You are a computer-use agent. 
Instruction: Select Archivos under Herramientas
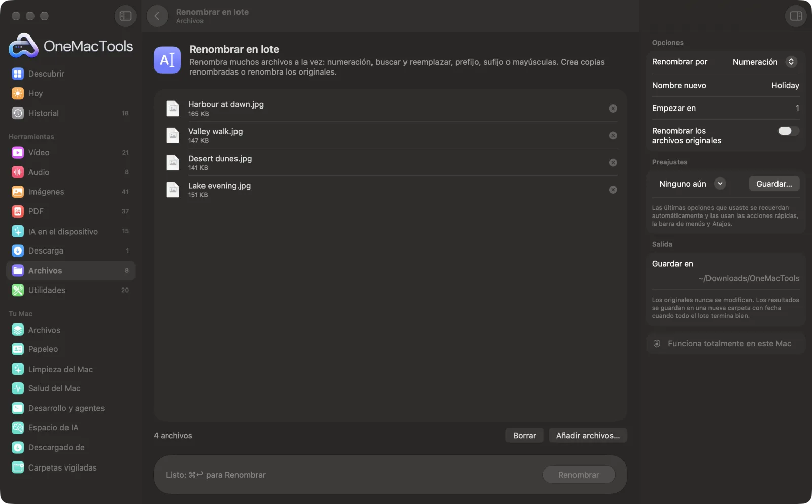(71, 271)
